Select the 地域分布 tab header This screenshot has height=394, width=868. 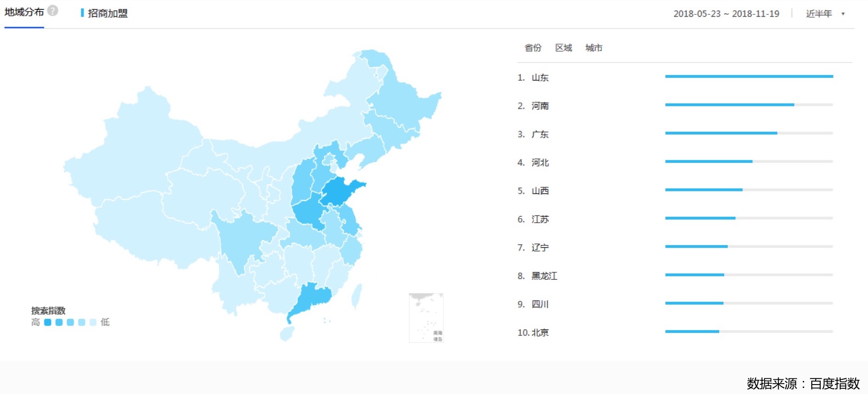tap(24, 12)
